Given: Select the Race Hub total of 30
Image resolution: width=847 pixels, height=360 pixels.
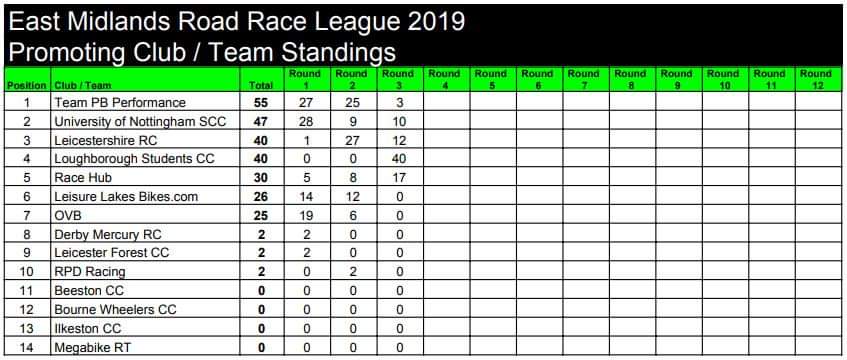Looking at the screenshot, I should pyautogui.click(x=261, y=177).
